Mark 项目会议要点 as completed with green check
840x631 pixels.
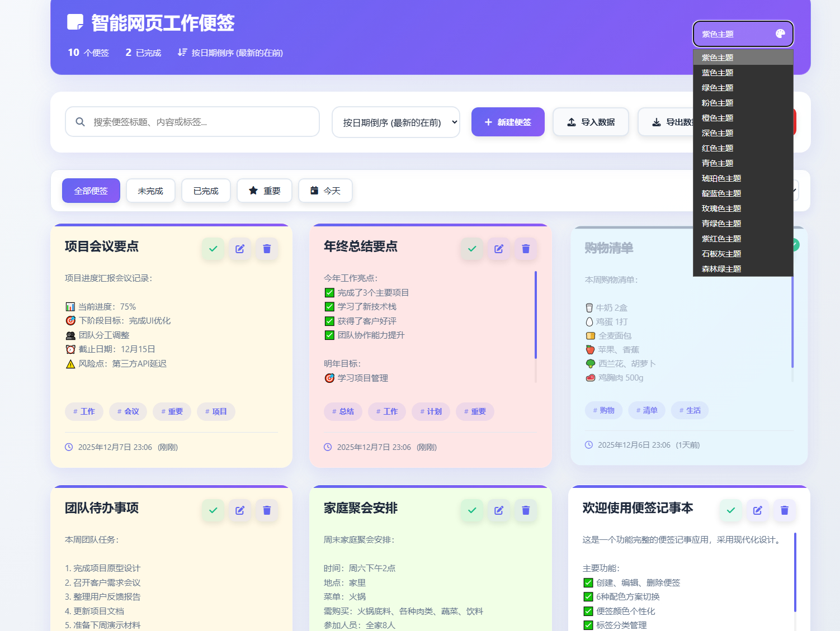213,249
